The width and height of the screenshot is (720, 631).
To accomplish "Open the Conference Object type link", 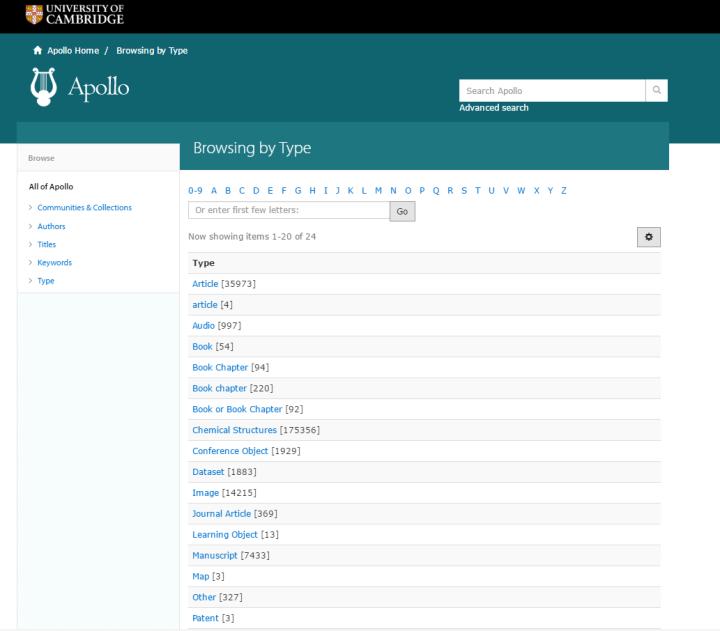I will pos(230,451).
